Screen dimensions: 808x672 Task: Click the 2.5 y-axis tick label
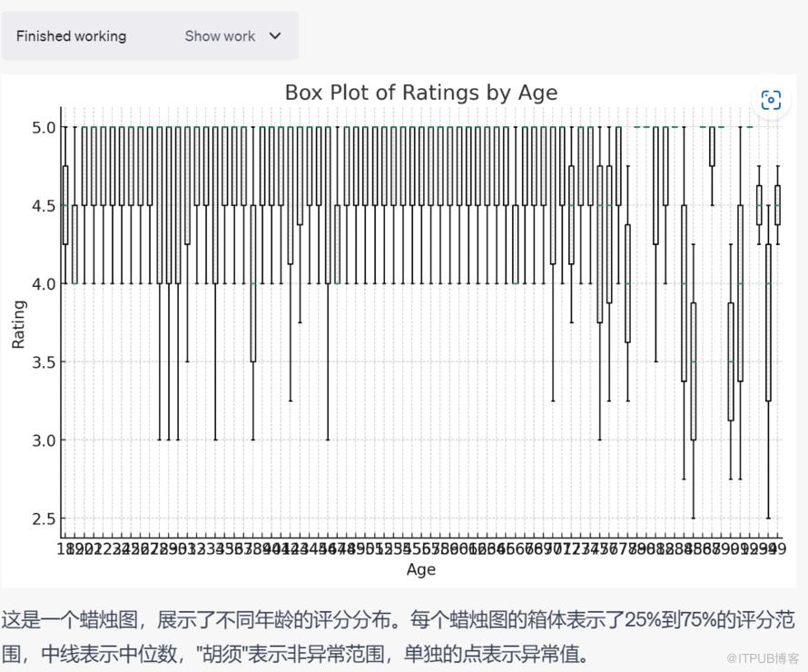tap(44, 519)
